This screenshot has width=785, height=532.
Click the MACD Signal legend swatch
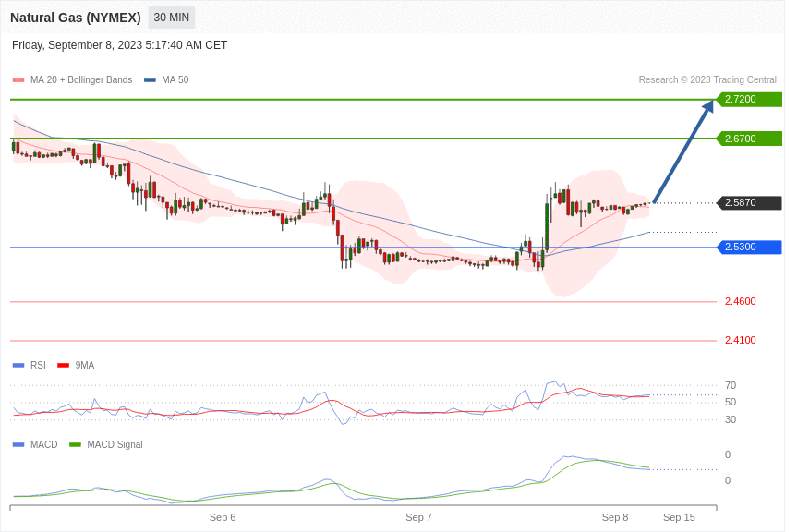click(x=75, y=444)
